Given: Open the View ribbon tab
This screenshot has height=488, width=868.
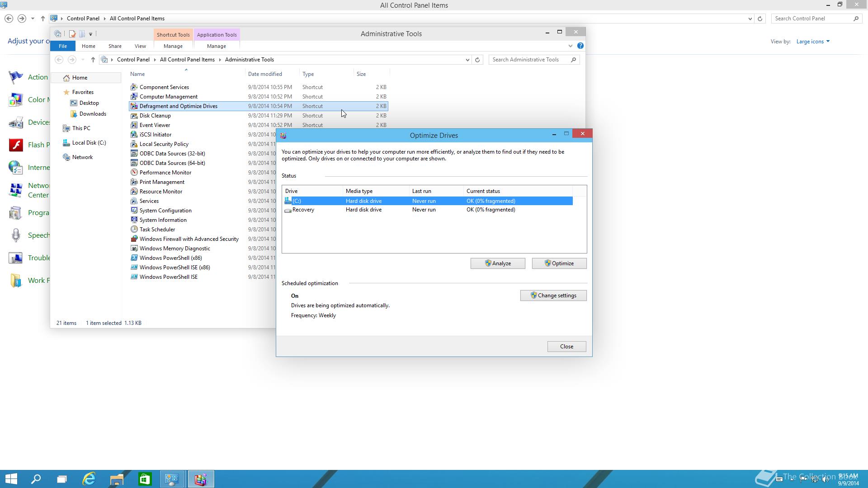Looking at the screenshot, I should click(x=140, y=46).
